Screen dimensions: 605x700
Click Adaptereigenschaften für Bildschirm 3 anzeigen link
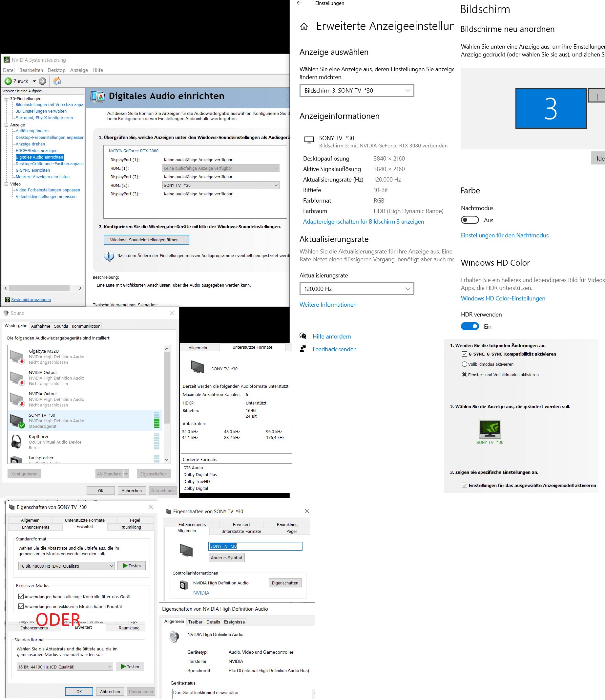(x=363, y=222)
